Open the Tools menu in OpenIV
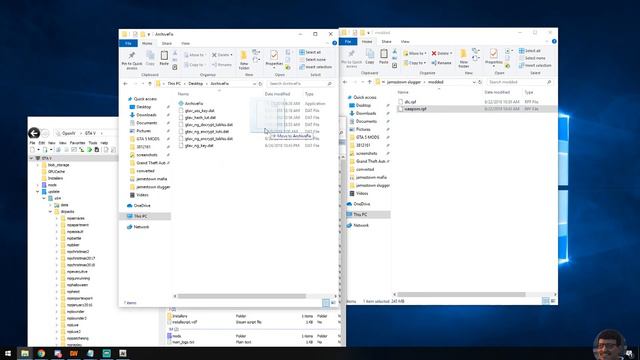This screenshot has width=640, height=360. (x=93, y=143)
